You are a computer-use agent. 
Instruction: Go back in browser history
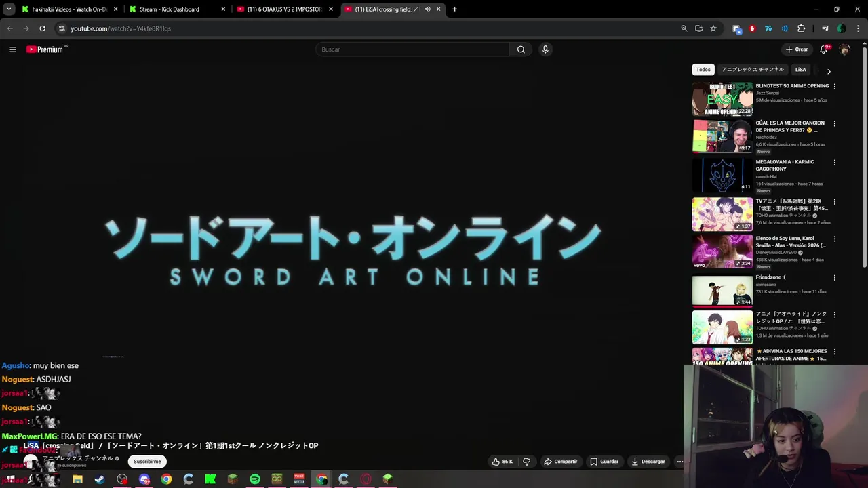click(x=9, y=28)
